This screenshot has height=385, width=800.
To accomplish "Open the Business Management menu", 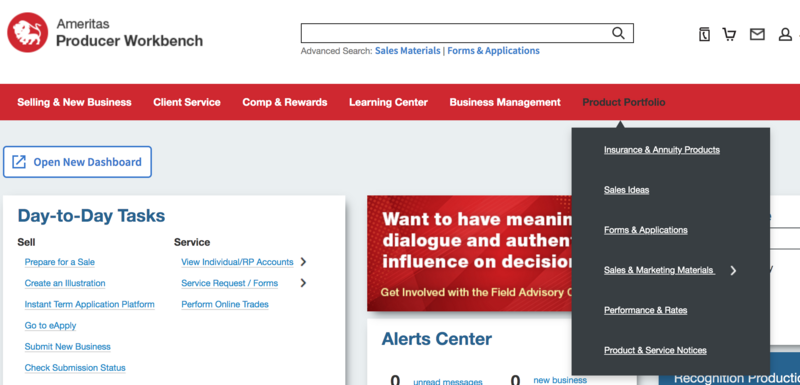I will coord(505,102).
